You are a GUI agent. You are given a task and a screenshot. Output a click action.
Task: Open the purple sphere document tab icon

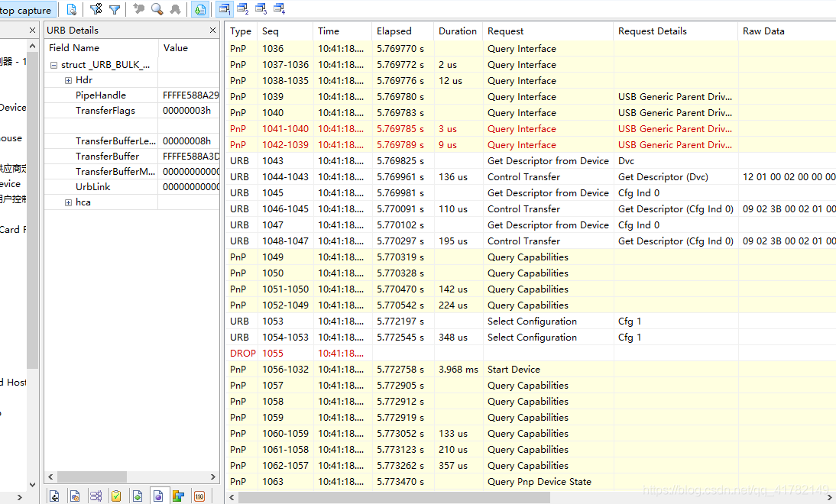(158, 496)
